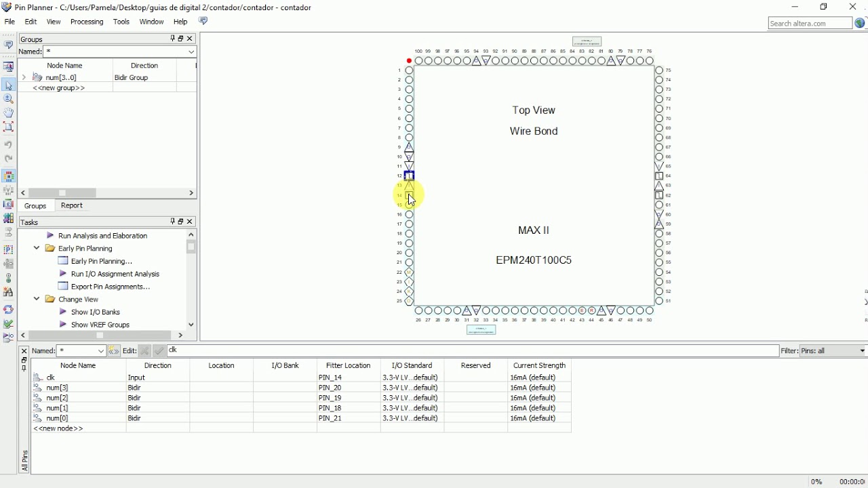Image resolution: width=868 pixels, height=488 pixels.
Task: Switch to the Groups tab
Action: (35, 206)
